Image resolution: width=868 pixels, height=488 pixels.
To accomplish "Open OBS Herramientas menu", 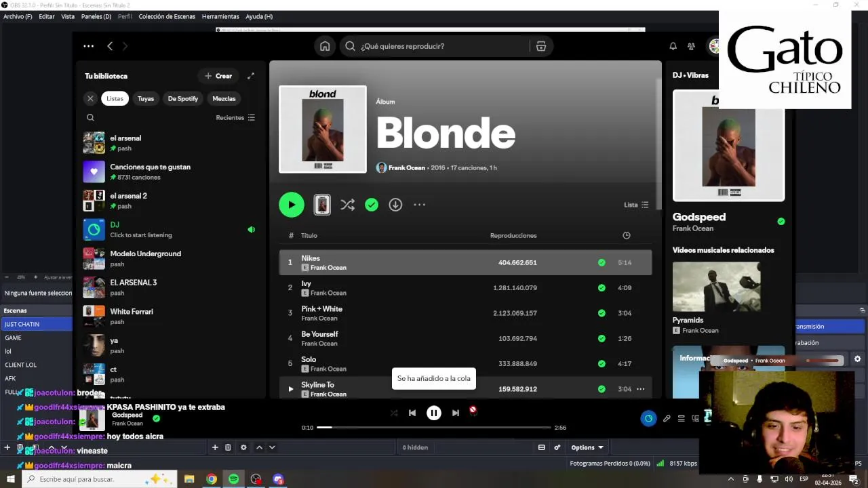I will 220,16.
